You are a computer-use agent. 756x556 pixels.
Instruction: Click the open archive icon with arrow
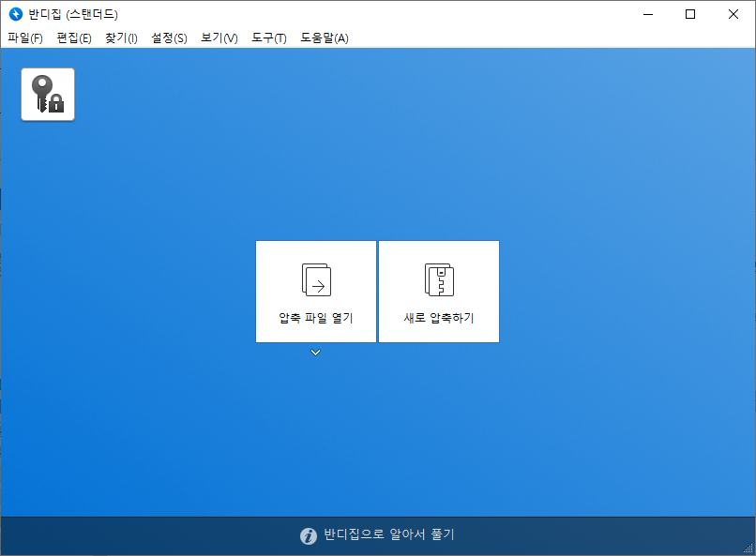[316, 279]
